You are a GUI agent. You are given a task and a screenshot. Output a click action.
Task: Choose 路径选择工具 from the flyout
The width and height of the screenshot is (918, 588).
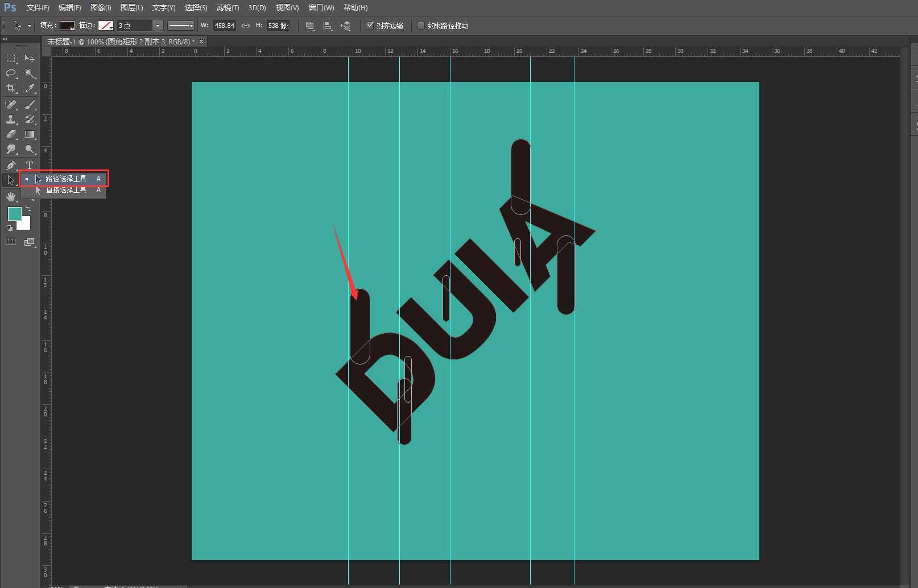tap(66, 179)
